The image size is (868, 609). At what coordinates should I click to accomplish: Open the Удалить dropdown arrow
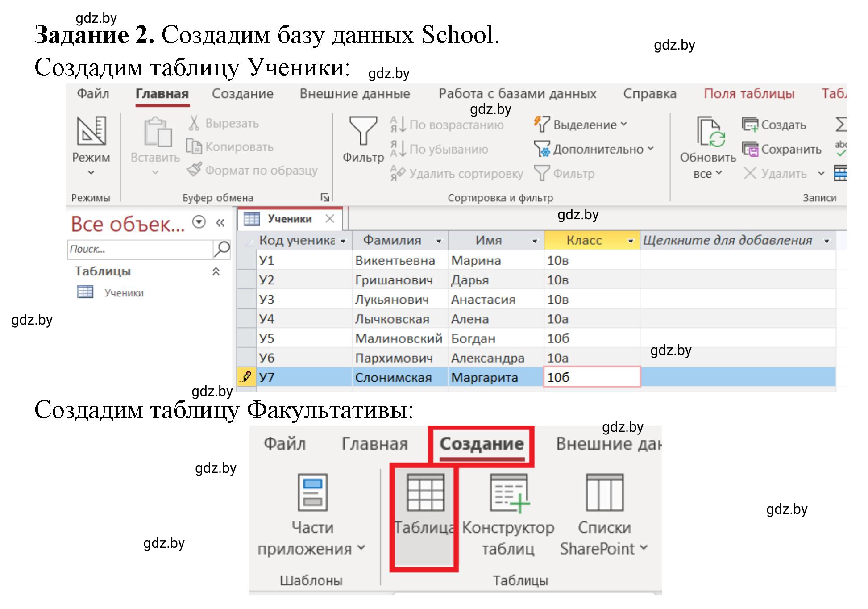click(821, 173)
